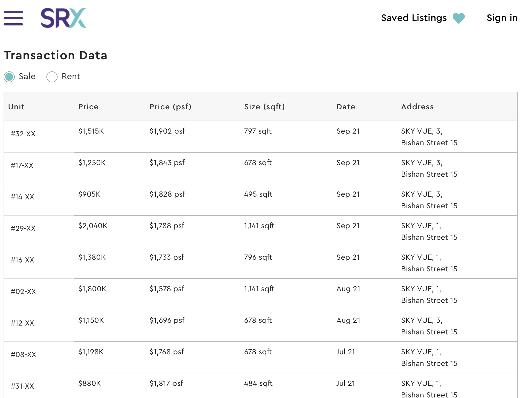The width and height of the screenshot is (532, 398).
Task: Click the Address column header
Action: coord(417,107)
